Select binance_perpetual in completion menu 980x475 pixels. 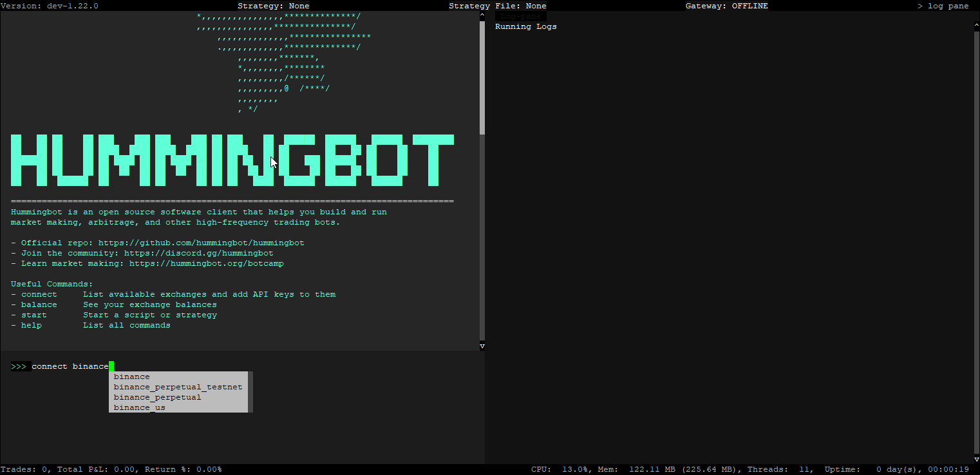tap(157, 397)
